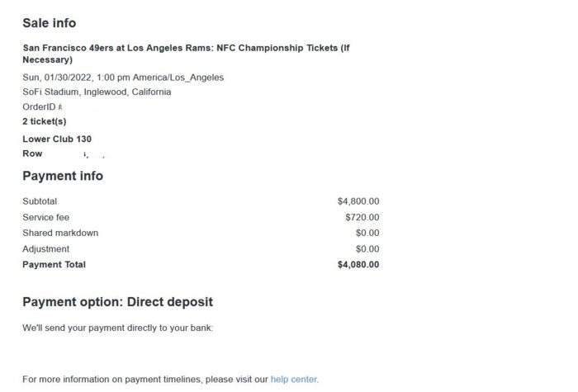This screenshot has width=578, height=392.
Task: Click the Row label
Action: click(x=32, y=153)
